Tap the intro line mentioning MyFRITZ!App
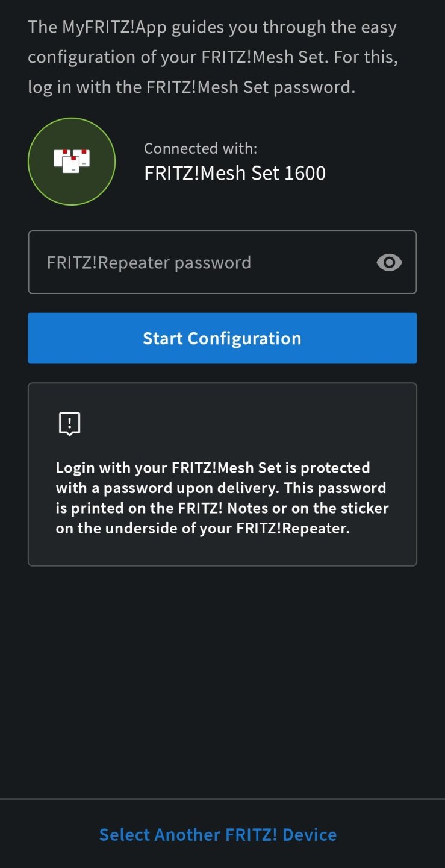 [x=212, y=27]
